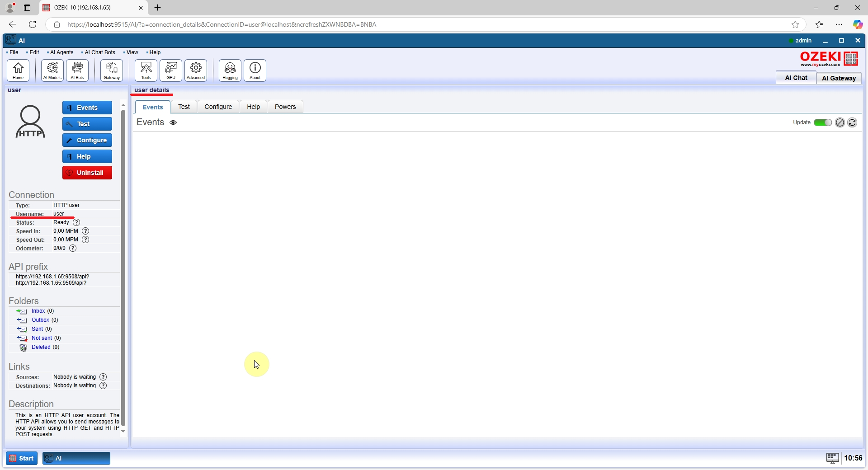The height and width of the screenshot is (470, 868).
Task: Click the blue Test sidebar button
Action: (87, 124)
